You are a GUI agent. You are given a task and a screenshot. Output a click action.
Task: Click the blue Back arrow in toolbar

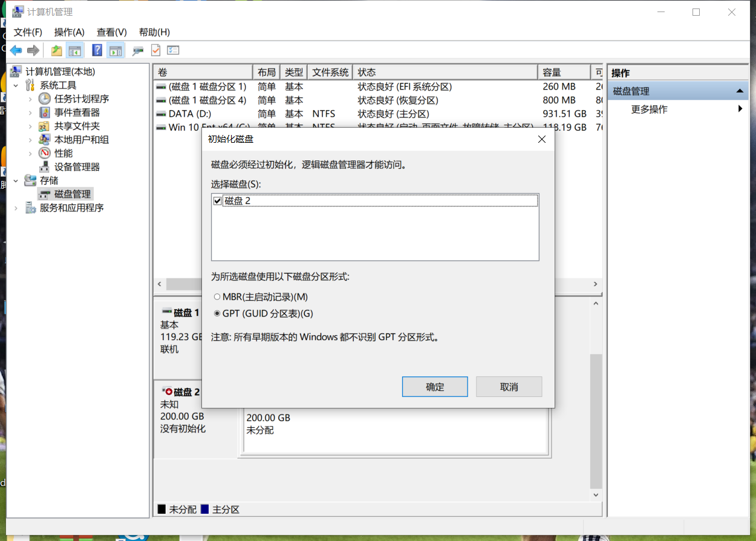pos(16,51)
